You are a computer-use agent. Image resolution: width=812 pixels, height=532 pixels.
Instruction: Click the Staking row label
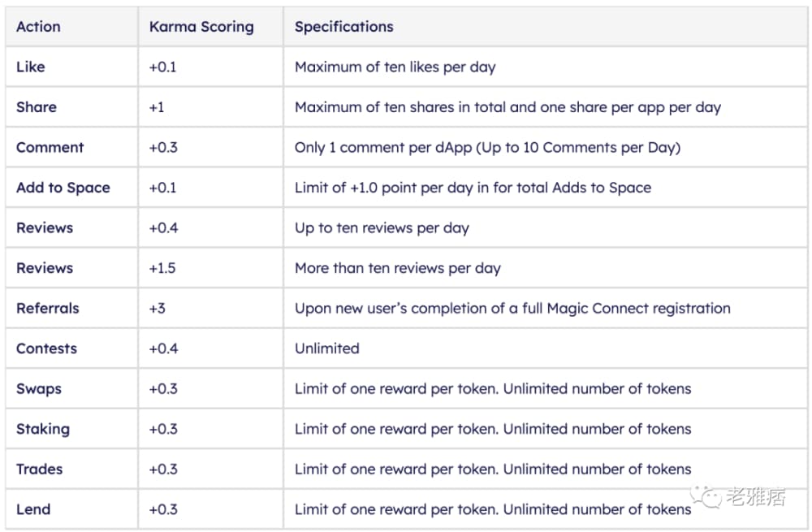coord(42,429)
